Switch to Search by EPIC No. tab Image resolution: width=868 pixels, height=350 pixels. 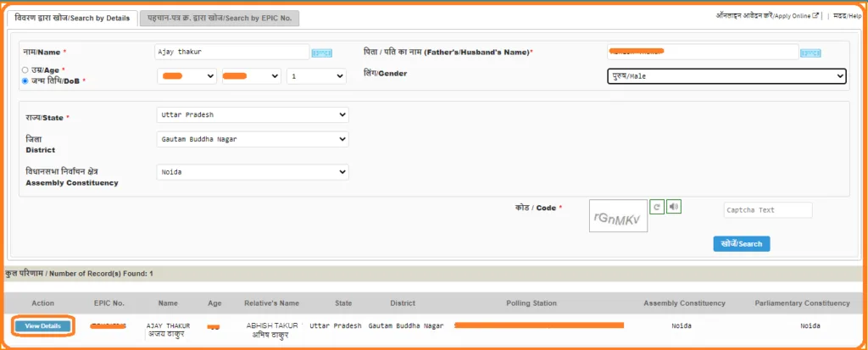(220, 19)
